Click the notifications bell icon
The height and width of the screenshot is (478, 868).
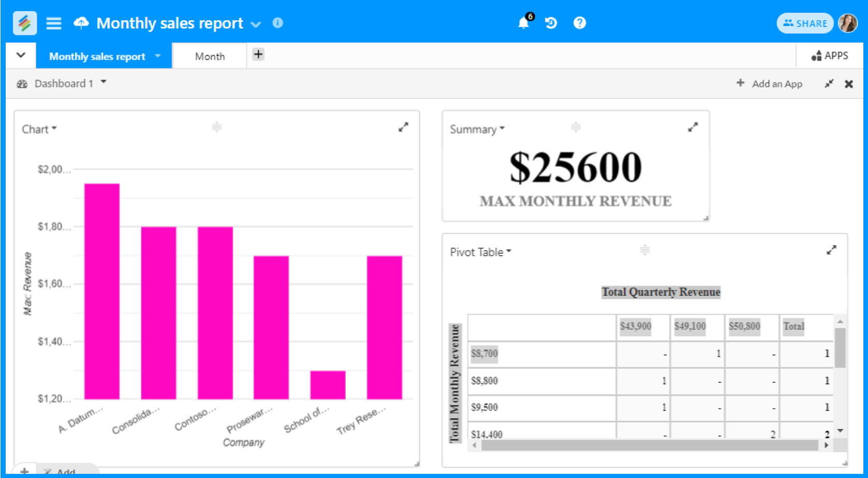click(523, 23)
